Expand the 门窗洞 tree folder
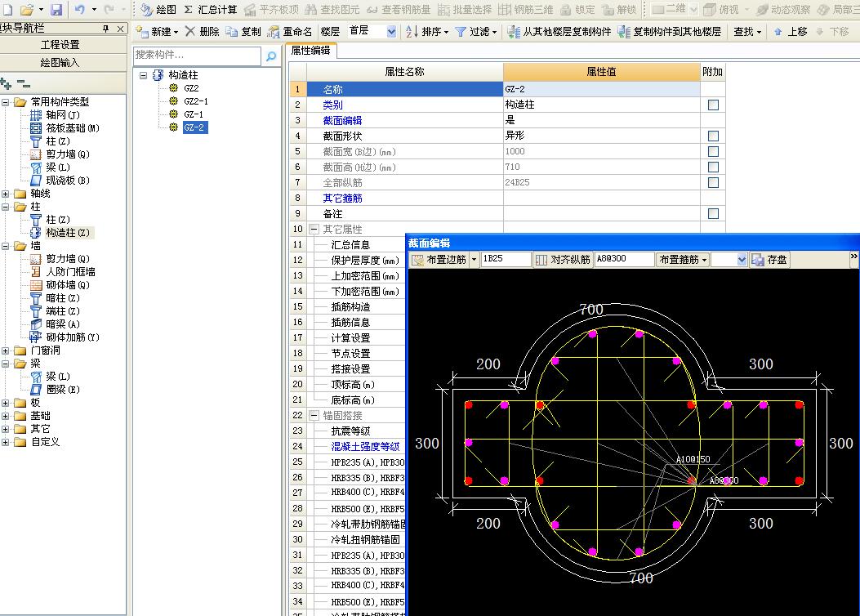This screenshot has height=616, width=860. (x=7, y=350)
